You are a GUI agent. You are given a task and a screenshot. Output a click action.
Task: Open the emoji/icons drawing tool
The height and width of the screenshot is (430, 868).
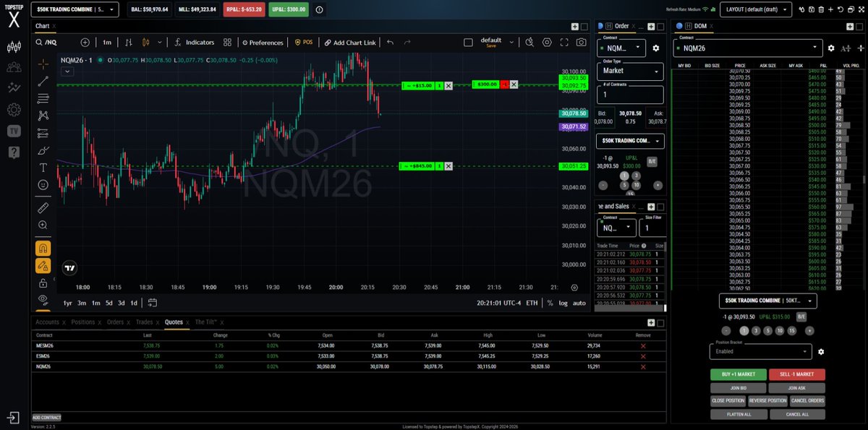pyautogui.click(x=43, y=185)
